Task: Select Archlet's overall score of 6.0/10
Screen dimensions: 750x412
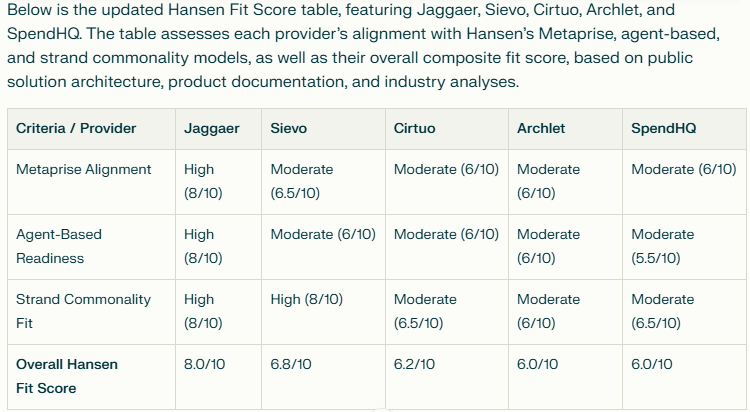Action: point(538,364)
